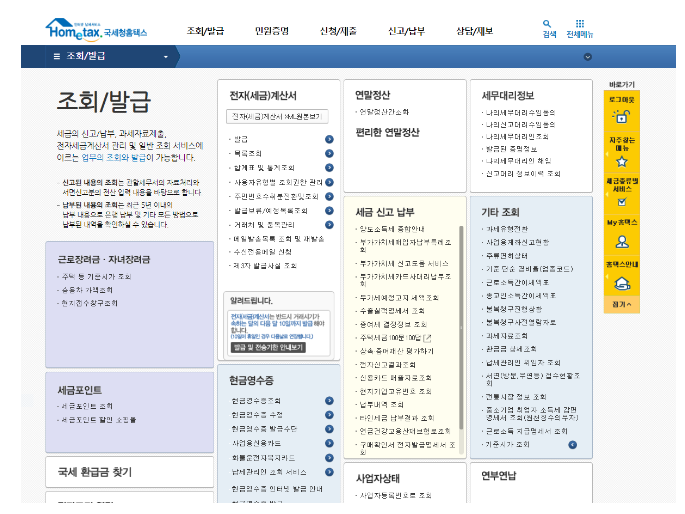
Task: Open 사업용계좌신고현황 link
Action: click(x=518, y=242)
